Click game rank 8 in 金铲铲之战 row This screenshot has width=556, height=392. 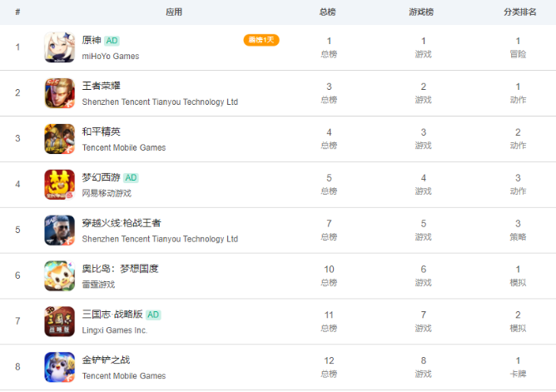424,361
